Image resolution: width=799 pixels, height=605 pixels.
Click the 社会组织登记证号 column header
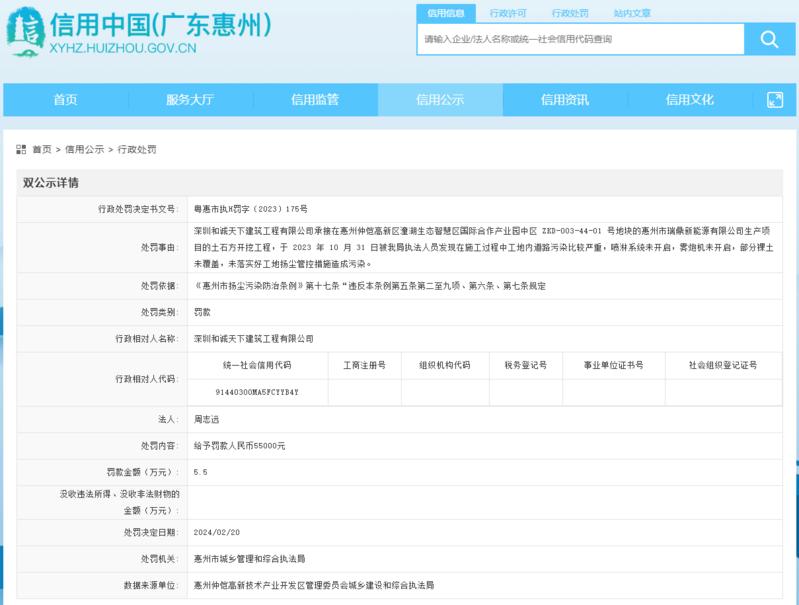pos(723,365)
